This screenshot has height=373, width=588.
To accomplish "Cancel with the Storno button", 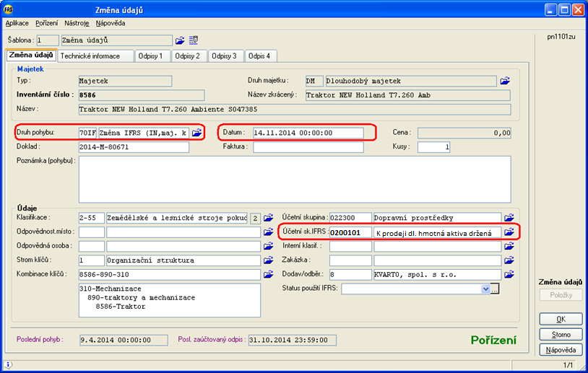I will 561,335.
